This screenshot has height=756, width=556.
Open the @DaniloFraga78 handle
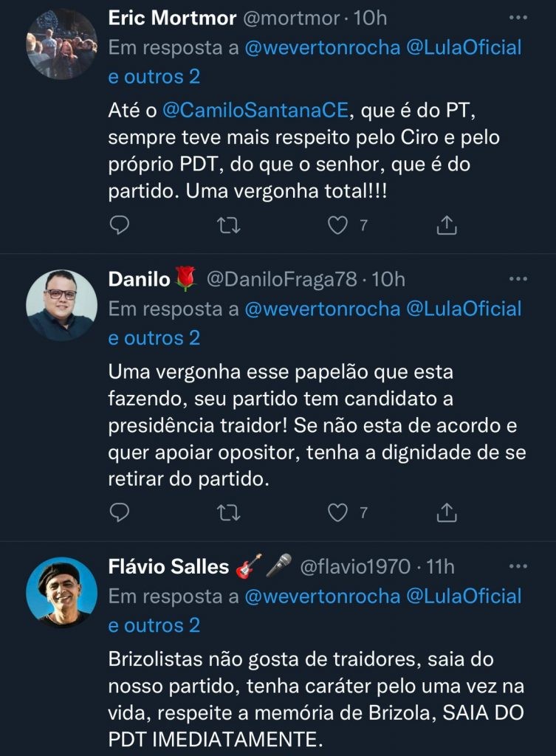pos(282,279)
